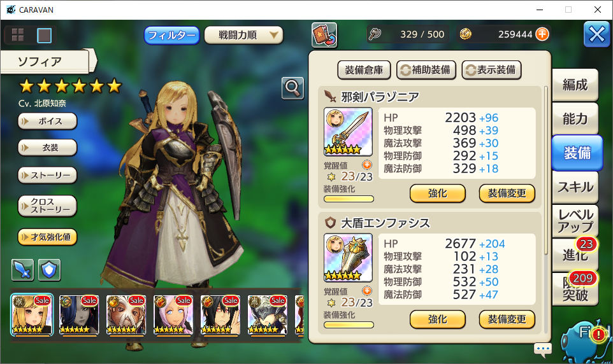
Task: Toggle 補助装備 equipment view
Action: [426, 70]
